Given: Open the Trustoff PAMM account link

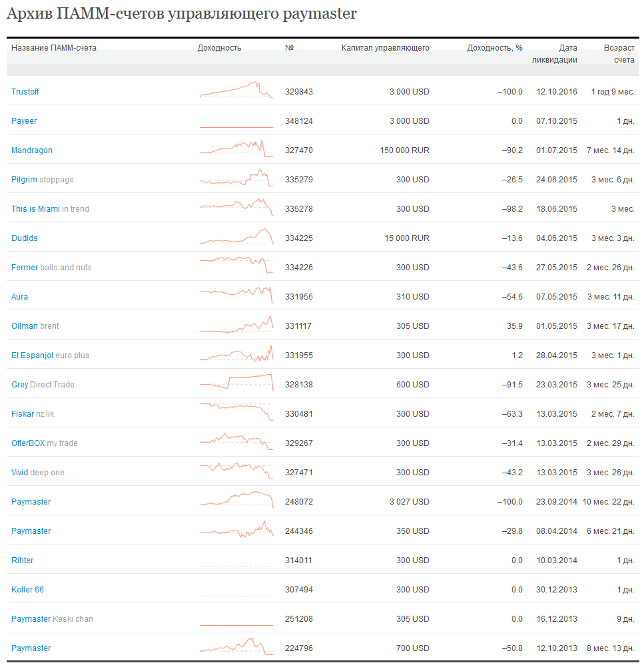Looking at the screenshot, I should coord(25,92).
